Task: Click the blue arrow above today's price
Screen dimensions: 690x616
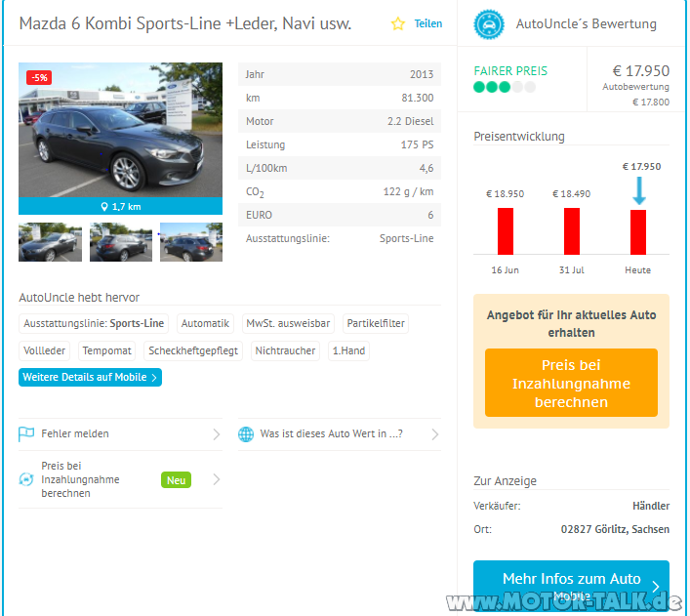Action: point(638,189)
